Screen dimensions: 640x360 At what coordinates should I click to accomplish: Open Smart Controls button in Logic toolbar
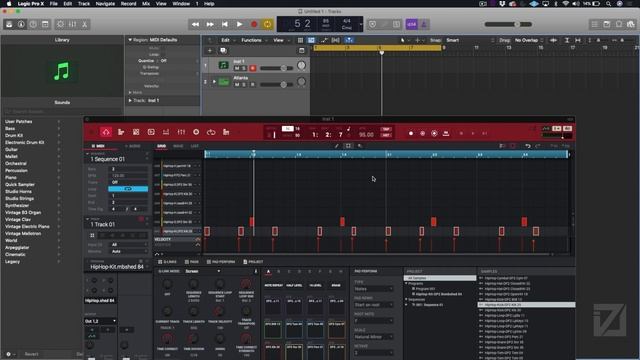tap(60, 24)
